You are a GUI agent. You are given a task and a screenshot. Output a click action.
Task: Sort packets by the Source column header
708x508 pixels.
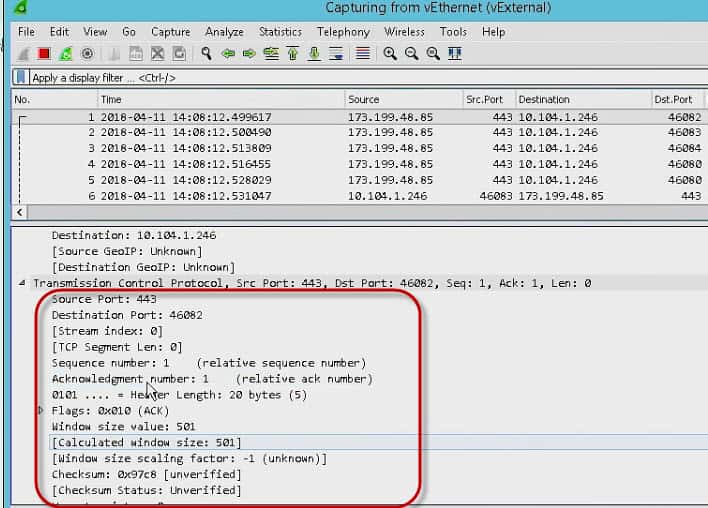(x=404, y=99)
